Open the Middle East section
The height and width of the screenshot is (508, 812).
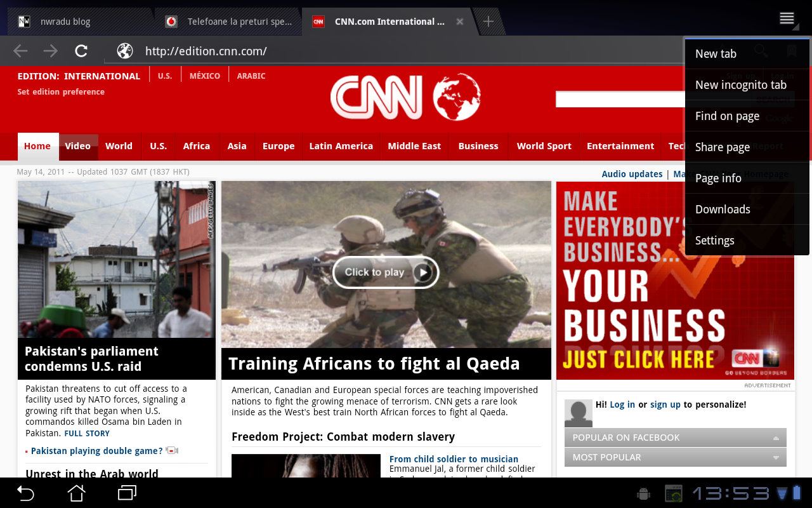tap(414, 146)
